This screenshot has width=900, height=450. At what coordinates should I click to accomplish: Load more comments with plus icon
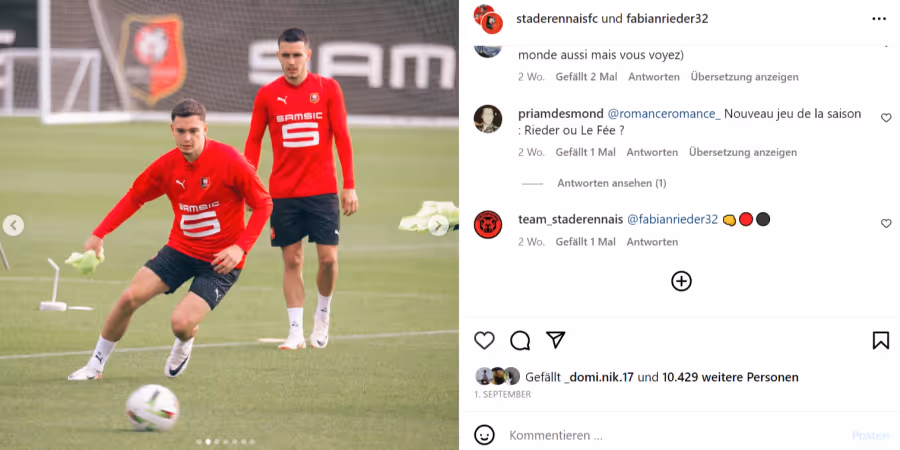tap(681, 281)
